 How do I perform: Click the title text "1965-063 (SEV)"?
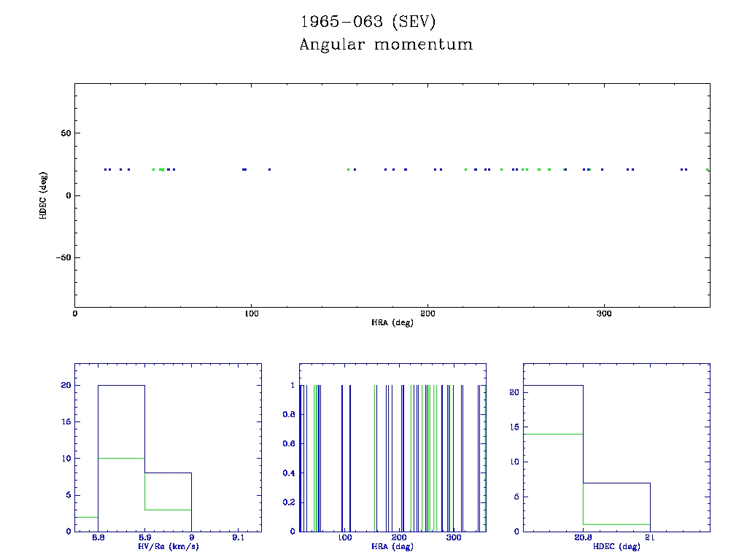[x=368, y=21]
